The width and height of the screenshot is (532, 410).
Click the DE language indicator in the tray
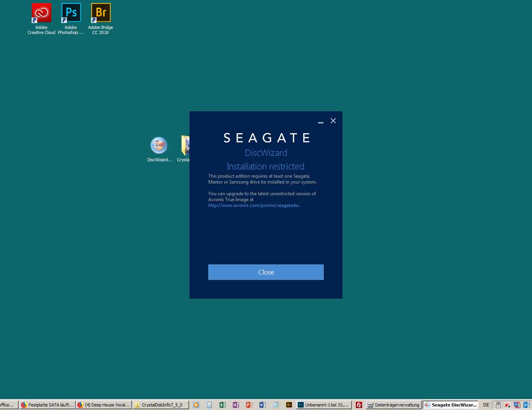coord(486,405)
